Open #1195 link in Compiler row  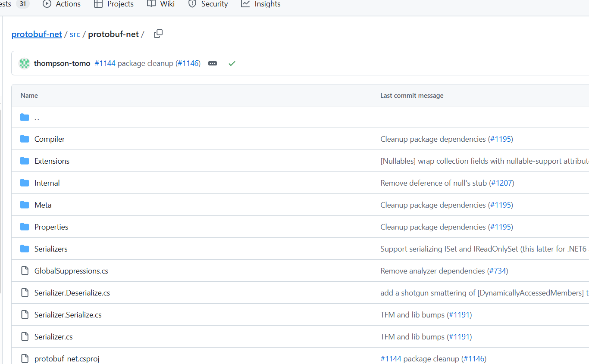click(x=501, y=139)
